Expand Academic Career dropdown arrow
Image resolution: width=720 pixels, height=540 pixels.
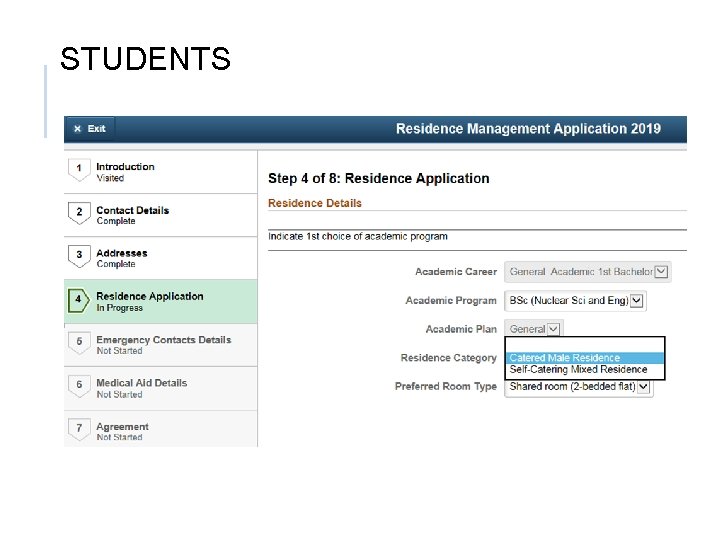[661, 272]
